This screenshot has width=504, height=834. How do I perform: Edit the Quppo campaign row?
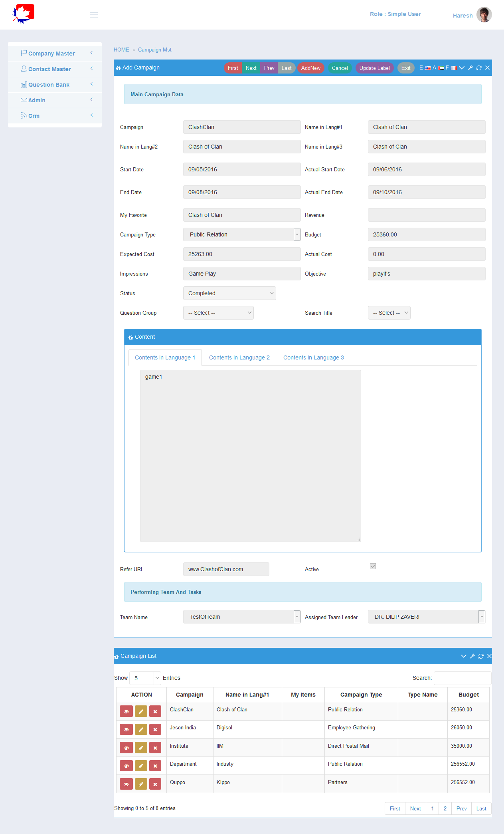coord(141,784)
